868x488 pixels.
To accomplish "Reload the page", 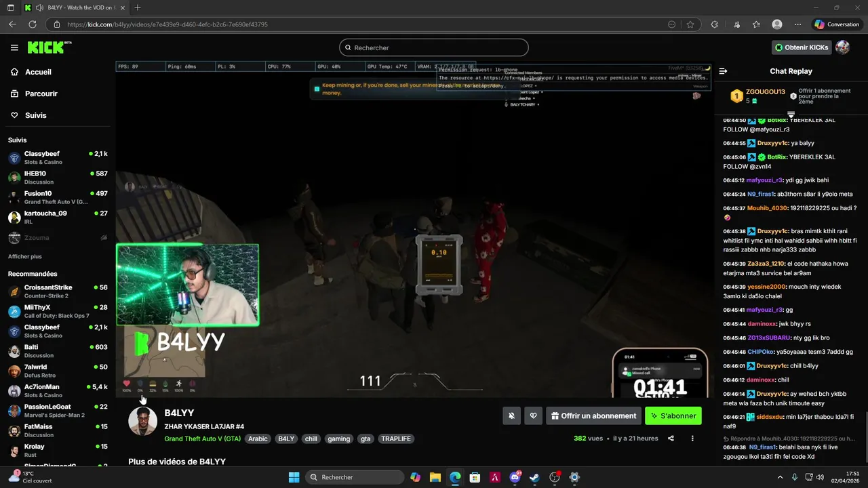I will [x=32, y=24].
